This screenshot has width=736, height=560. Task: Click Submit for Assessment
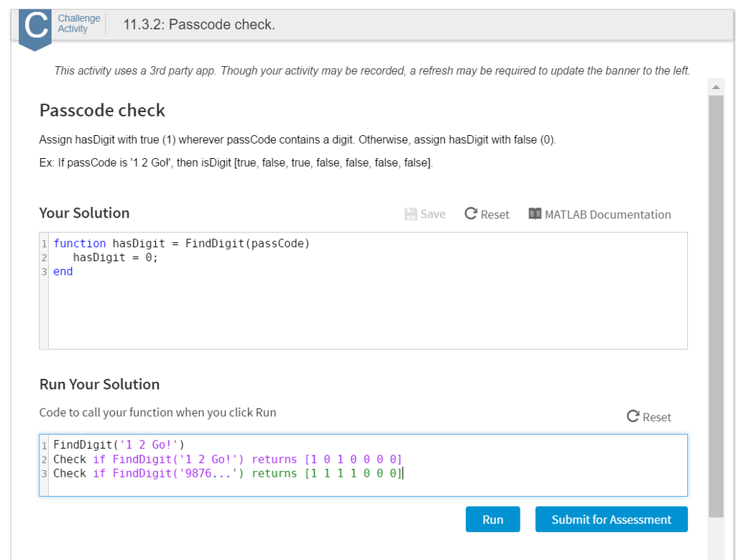pyautogui.click(x=611, y=518)
